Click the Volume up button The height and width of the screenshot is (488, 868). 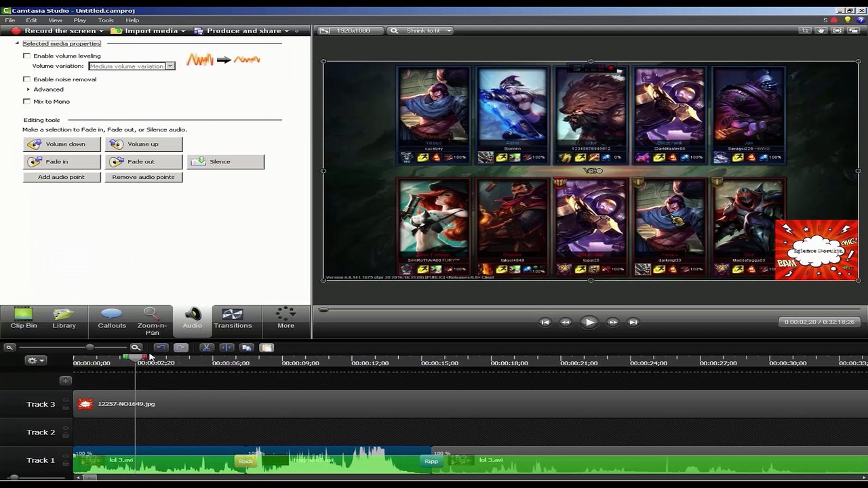[x=144, y=144]
